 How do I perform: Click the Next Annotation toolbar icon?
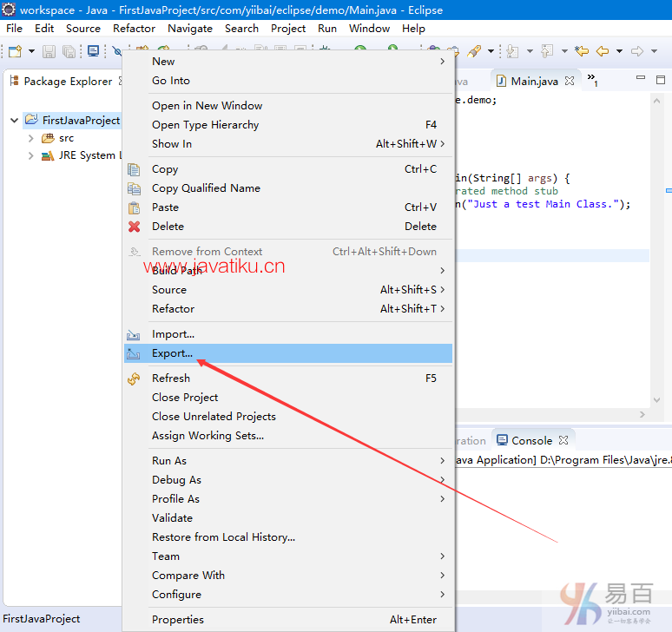(x=512, y=51)
